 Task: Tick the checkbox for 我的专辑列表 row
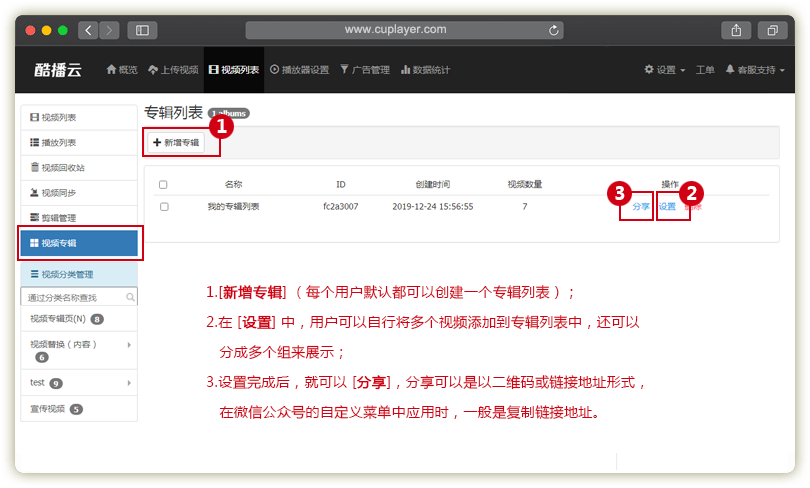coord(164,207)
